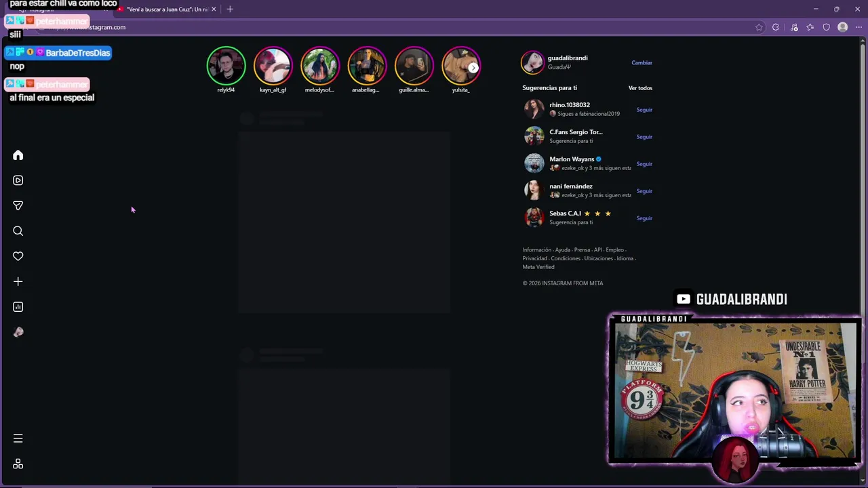Viewport: 868px width, 488px height.
Task: Follow nani fernández with Seguir
Action: (x=644, y=191)
